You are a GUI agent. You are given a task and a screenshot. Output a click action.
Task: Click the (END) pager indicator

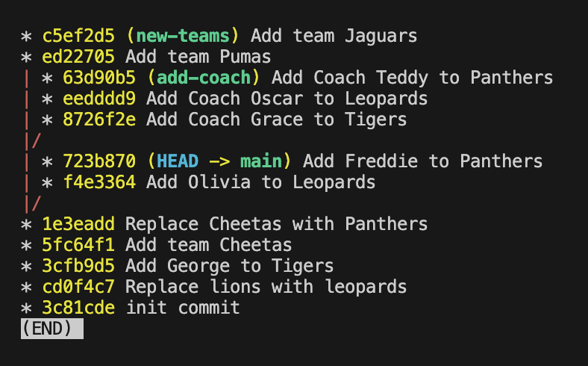pos(52,329)
